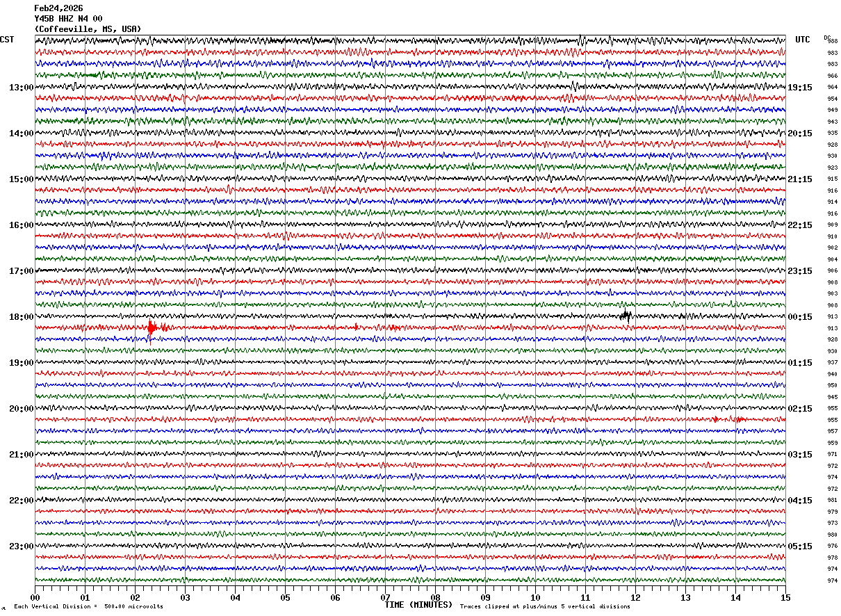This screenshot has height=616, width=841.
Task: Click the 23:00 CST time label
Action: click(x=21, y=546)
